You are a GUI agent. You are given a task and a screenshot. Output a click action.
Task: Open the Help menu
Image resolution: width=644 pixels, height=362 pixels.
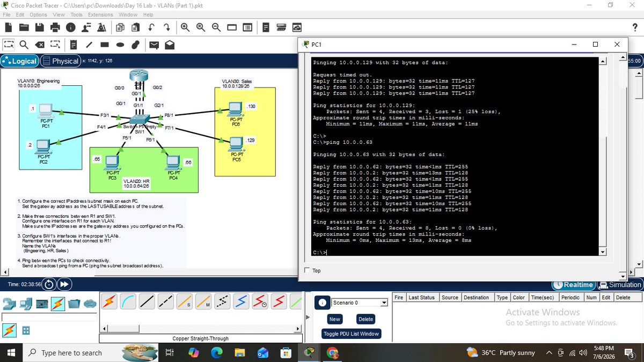click(148, 14)
